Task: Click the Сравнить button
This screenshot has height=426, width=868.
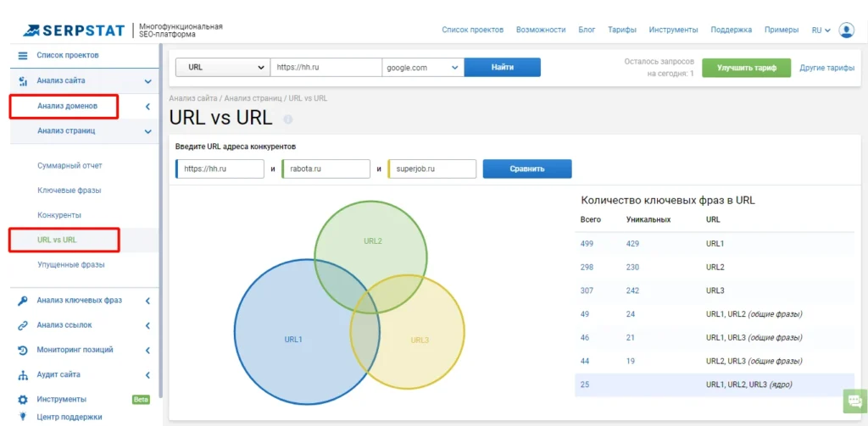Action: point(527,169)
